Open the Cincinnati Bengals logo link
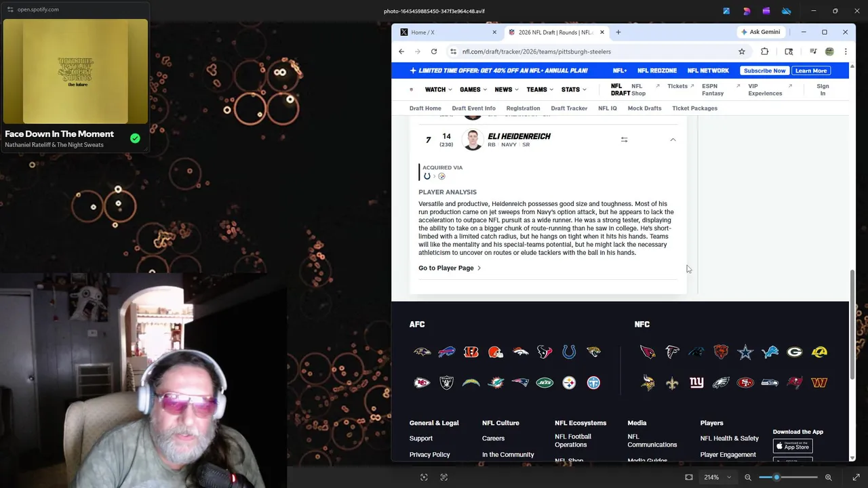 pyautogui.click(x=471, y=352)
